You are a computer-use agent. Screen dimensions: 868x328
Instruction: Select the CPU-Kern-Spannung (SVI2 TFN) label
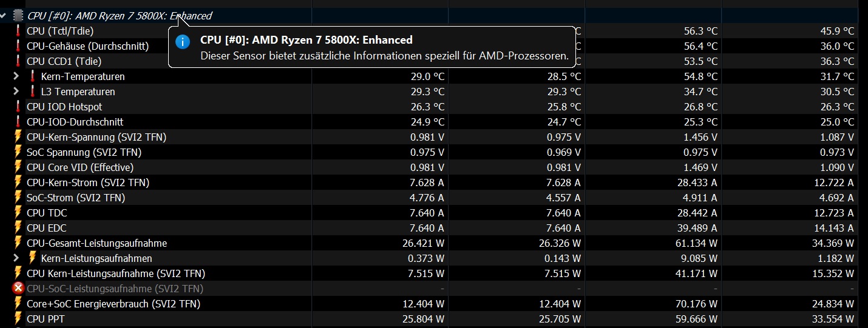97,137
